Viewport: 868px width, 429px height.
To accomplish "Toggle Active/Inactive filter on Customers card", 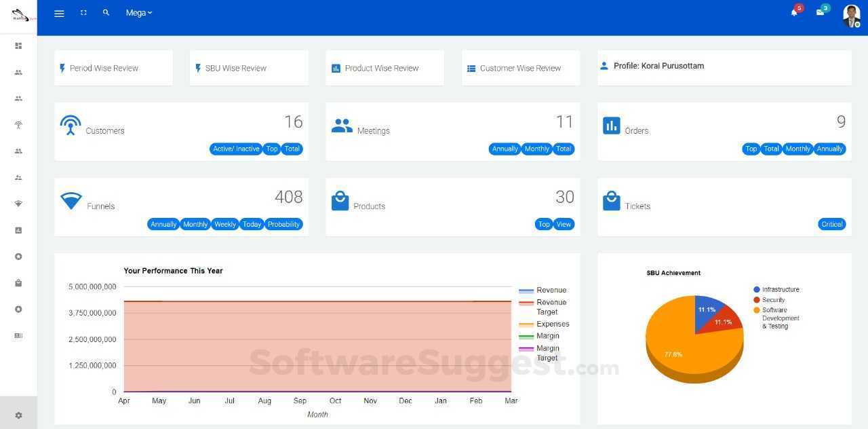I will [x=235, y=149].
